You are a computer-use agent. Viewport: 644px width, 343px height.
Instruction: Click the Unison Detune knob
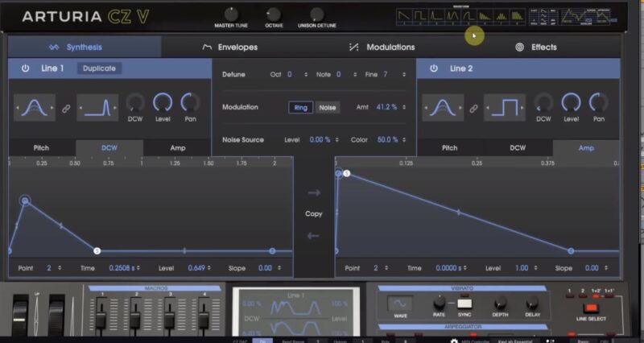tap(316, 14)
